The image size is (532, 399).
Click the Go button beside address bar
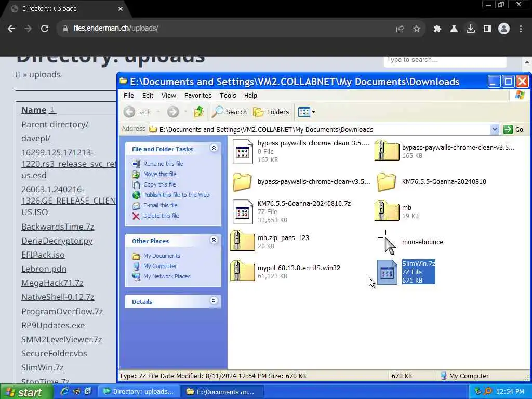point(514,129)
